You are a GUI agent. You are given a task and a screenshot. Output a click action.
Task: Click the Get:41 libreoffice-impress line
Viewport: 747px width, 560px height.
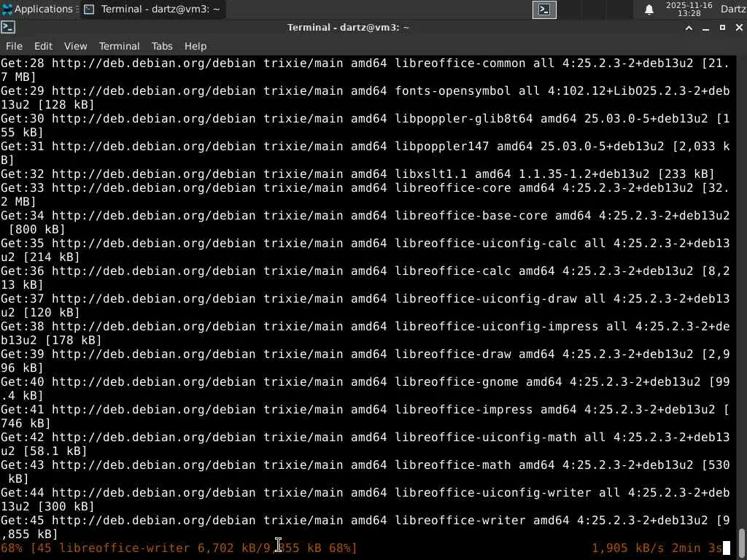(x=365, y=416)
